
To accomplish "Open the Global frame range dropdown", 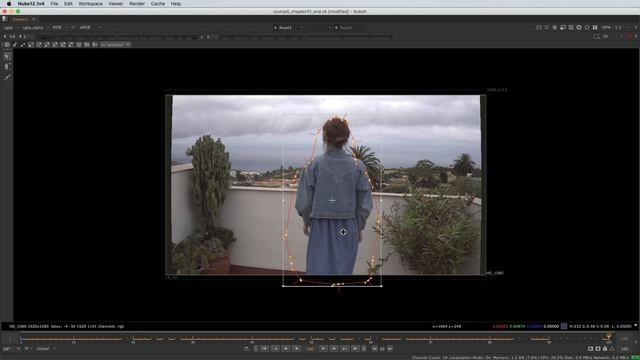I will coord(45,349).
